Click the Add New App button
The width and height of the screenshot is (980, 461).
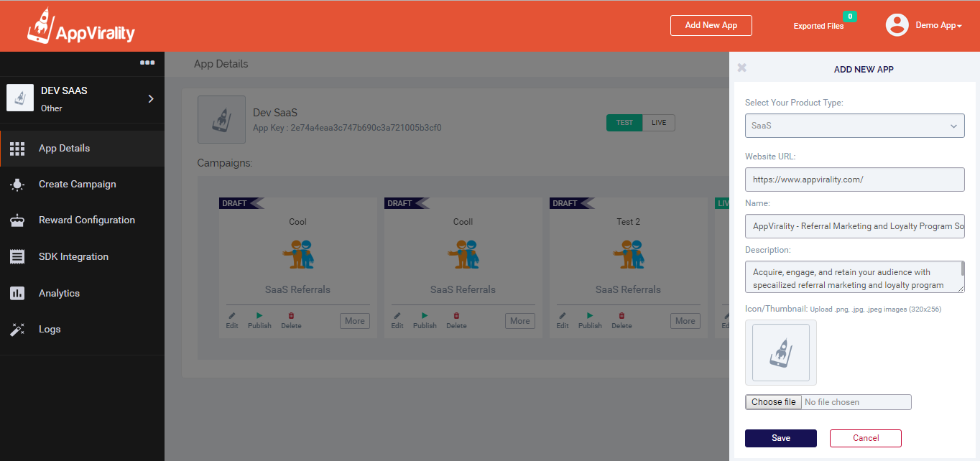[711, 25]
